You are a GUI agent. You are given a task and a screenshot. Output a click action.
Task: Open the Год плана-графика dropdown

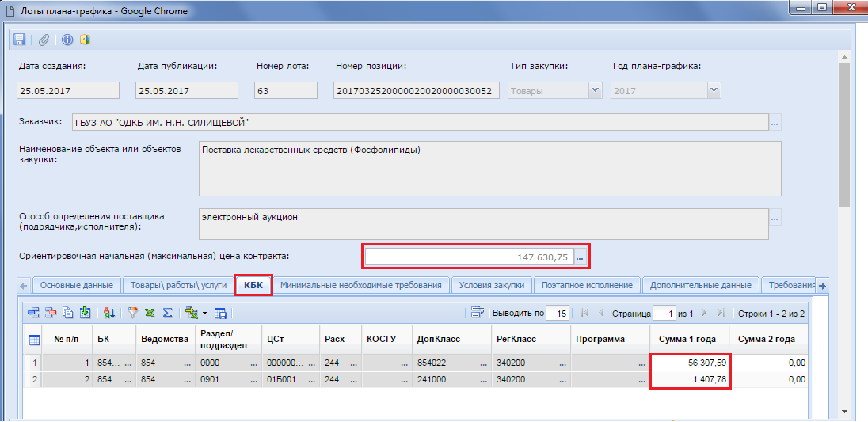(x=714, y=91)
